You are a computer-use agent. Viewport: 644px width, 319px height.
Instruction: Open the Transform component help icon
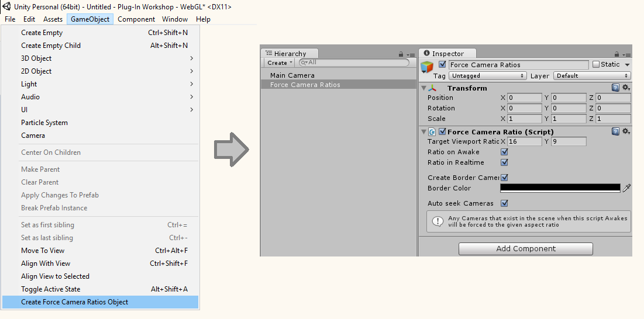click(615, 88)
